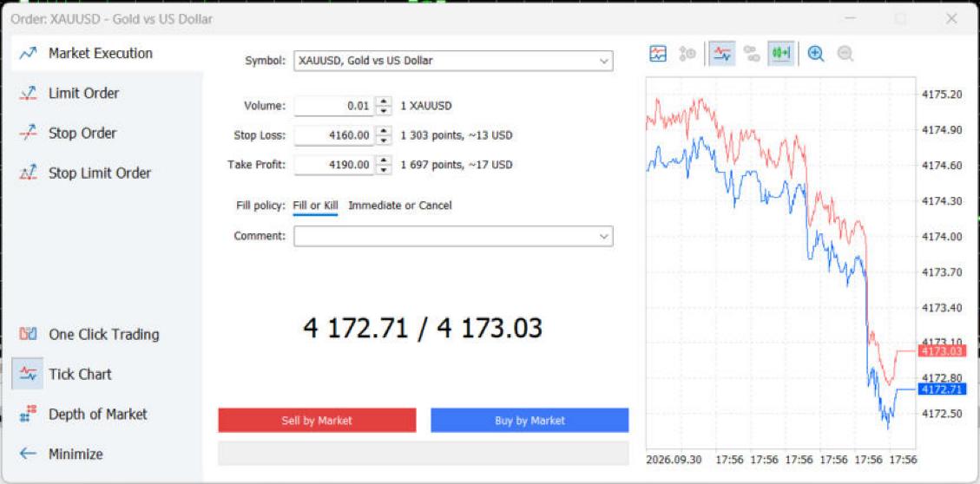Click the greyed zoom out magnifier
Image resolution: width=980 pixels, height=484 pixels.
click(x=845, y=54)
